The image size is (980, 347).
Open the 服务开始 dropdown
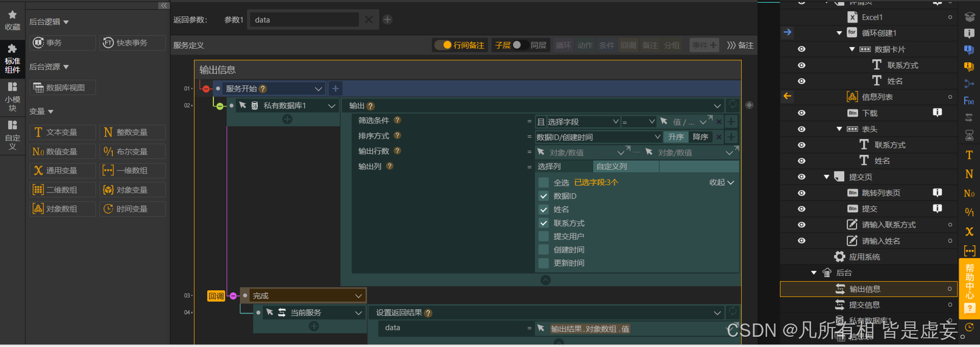[318, 89]
